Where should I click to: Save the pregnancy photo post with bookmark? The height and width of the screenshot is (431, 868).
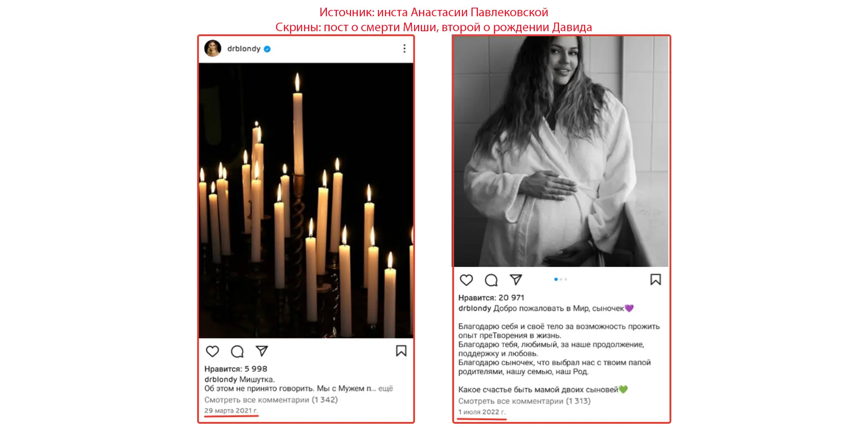click(656, 280)
